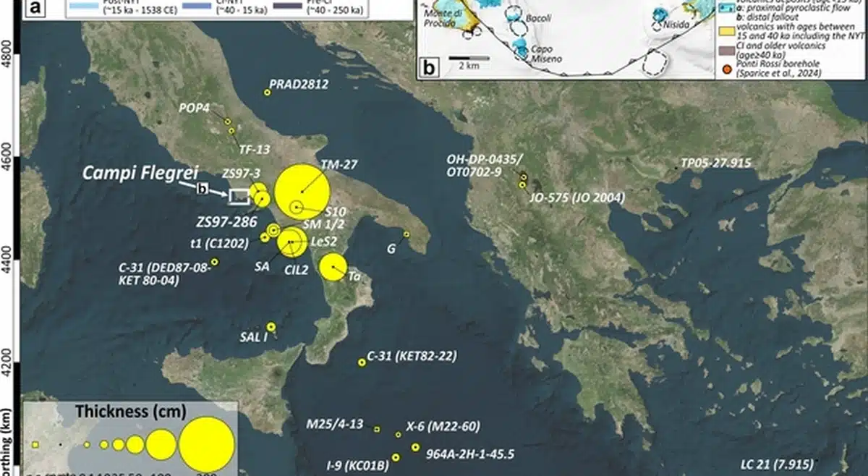
Task: Click the 'POP4' label
Action: 193,107
